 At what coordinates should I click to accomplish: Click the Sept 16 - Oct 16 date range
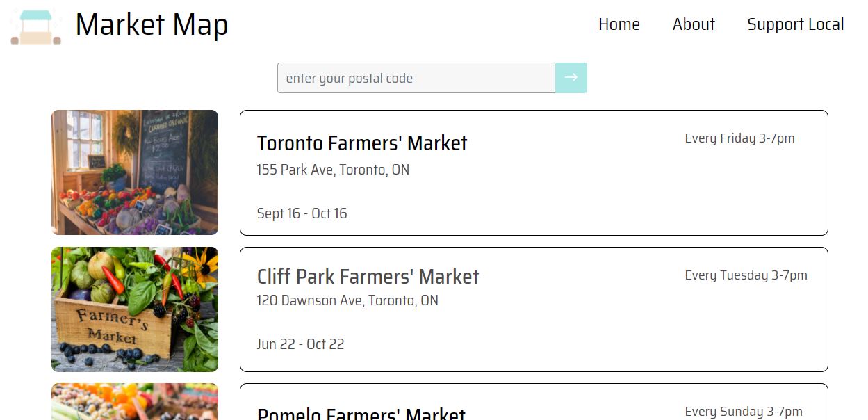point(302,213)
